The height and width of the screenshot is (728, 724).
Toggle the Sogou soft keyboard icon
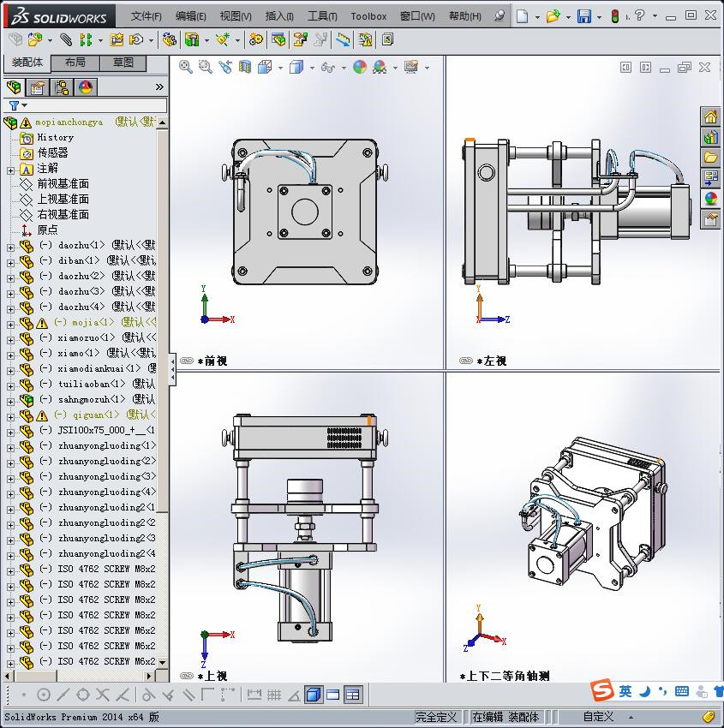point(682,691)
